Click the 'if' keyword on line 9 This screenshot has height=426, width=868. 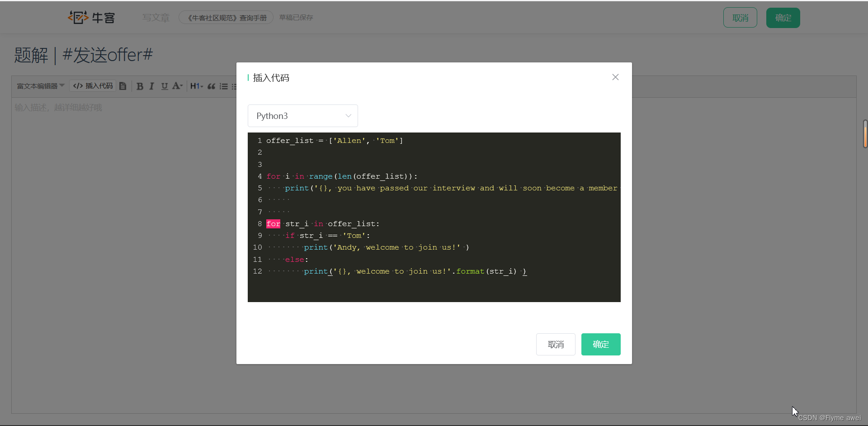point(290,236)
